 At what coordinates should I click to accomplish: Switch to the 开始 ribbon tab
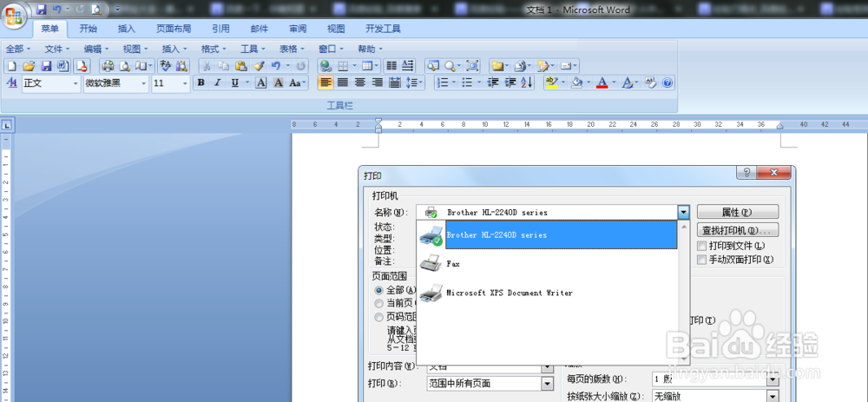point(88,30)
